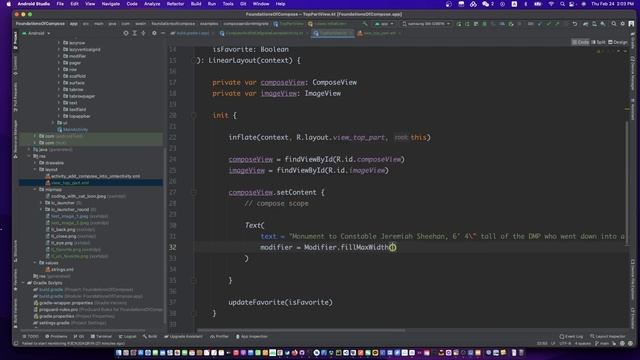Hide the Project panel with minus icon

[162, 33]
